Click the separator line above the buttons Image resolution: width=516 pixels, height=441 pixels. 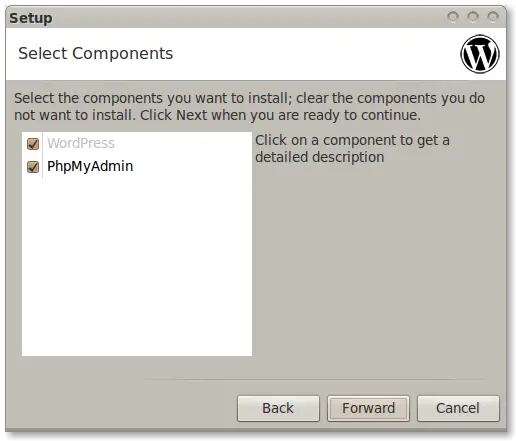(313, 379)
